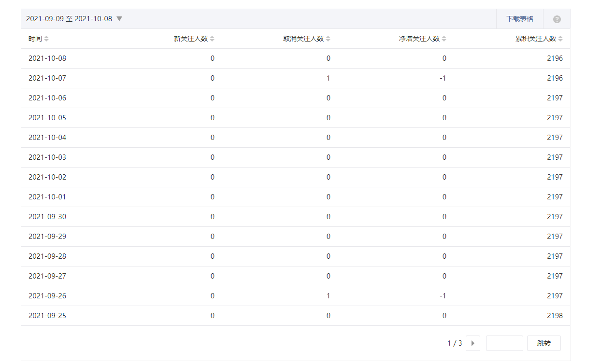Click net change -1 on 2021-10-07
The height and width of the screenshot is (364, 601).
point(443,78)
